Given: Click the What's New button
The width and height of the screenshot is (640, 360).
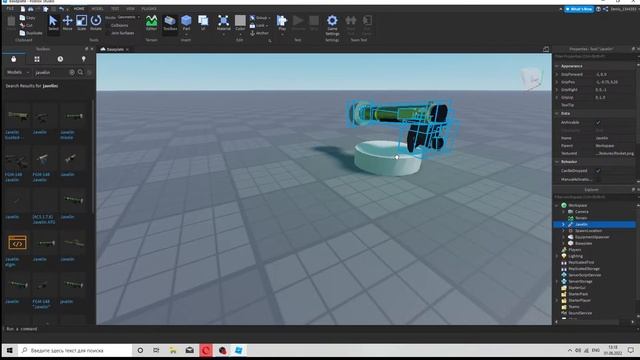Looking at the screenshot, I should click(579, 9).
